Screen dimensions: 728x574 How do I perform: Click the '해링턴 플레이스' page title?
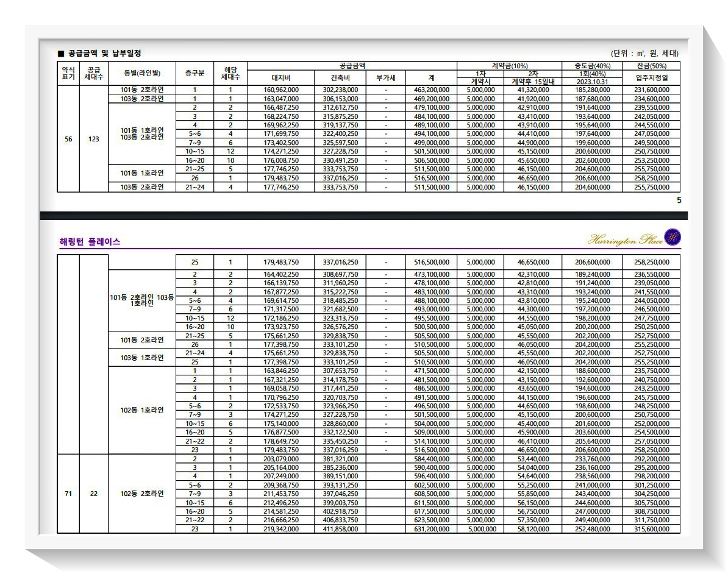pyautogui.click(x=90, y=242)
